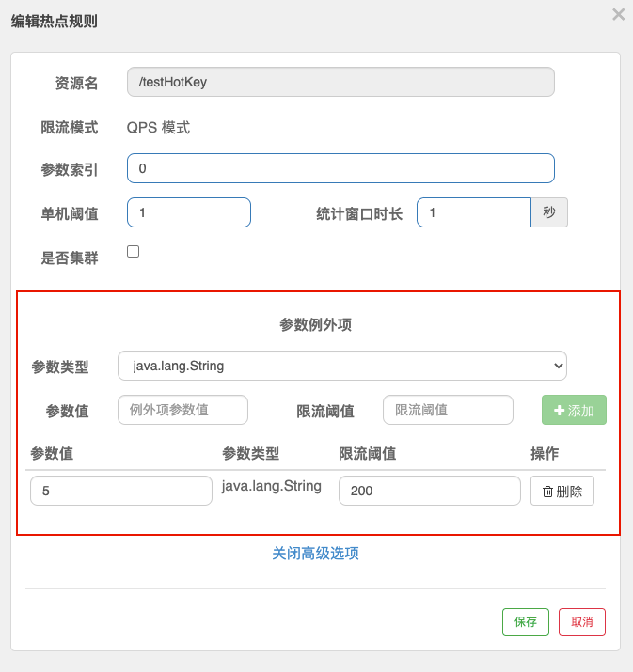Screen dimensions: 633x672
Task: Delete the exception row with 删除 button
Action: tap(562, 491)
